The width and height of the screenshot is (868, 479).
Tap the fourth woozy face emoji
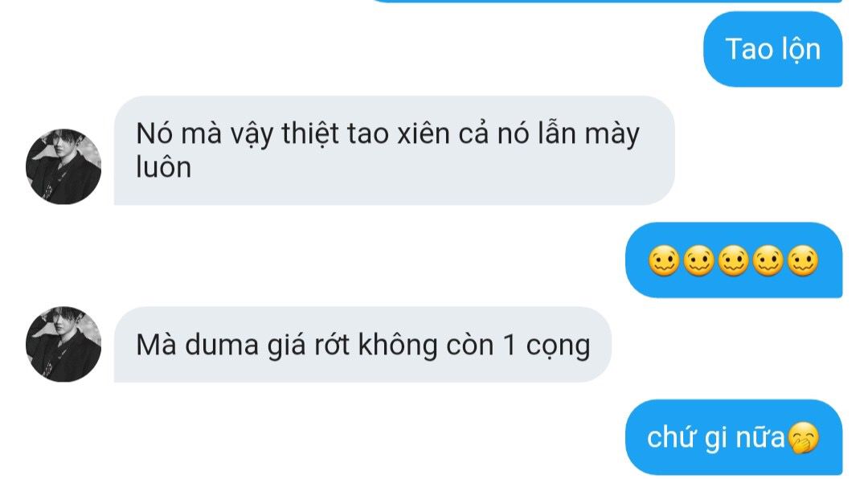(768, 261)
